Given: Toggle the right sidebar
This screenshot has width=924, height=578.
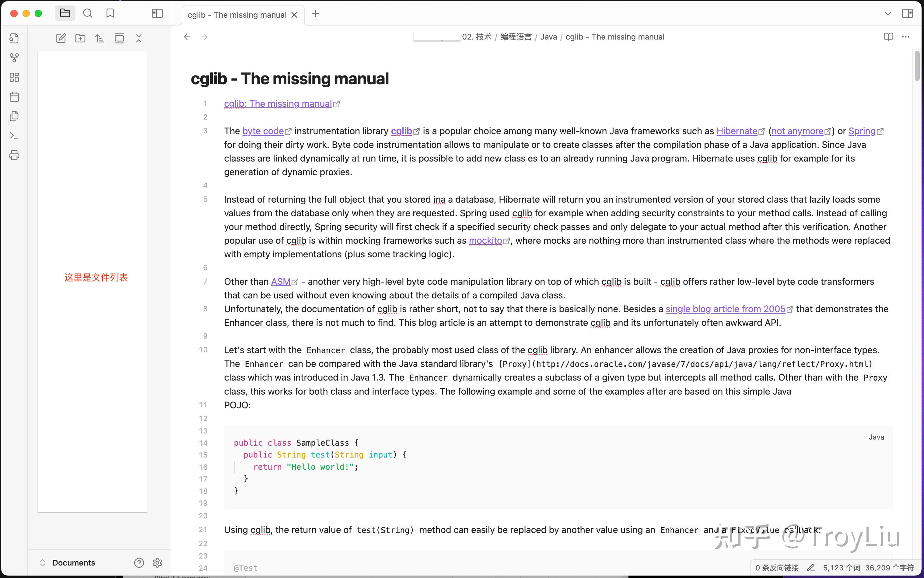Looking at the screenshot, I should [907, 14].
